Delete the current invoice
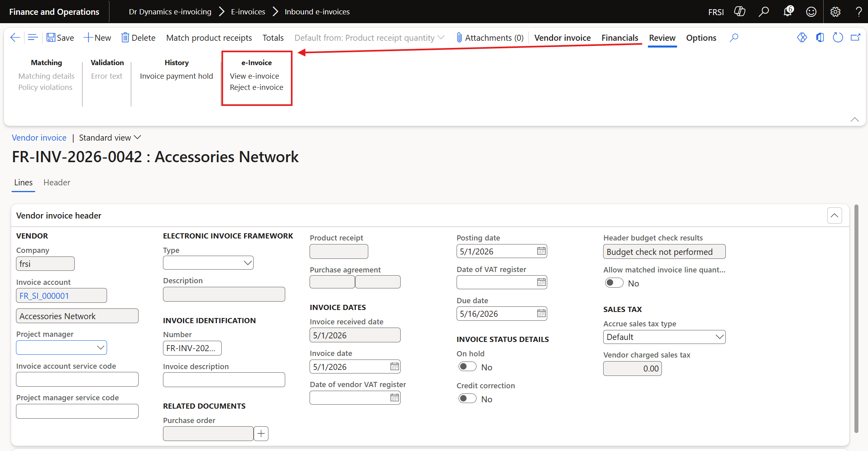This screenshot has height=451, width=868. click(x=138, y=38)
